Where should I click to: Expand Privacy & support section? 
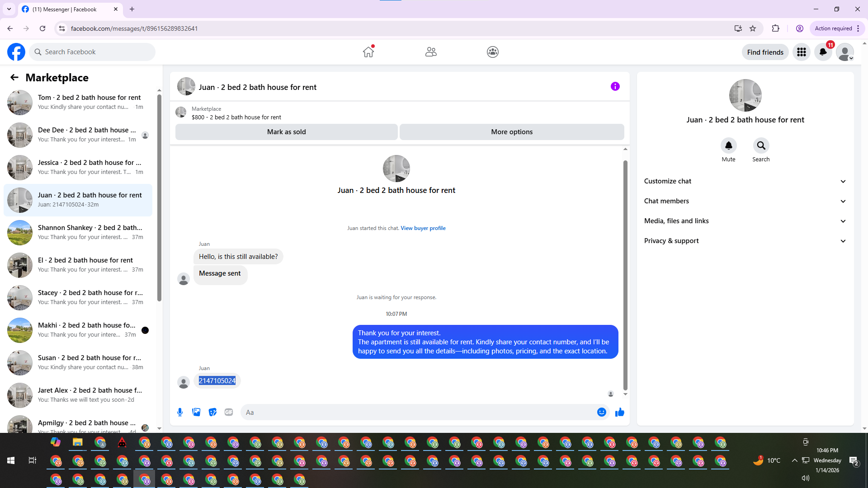pyautogui.click(x=745, y=241)
